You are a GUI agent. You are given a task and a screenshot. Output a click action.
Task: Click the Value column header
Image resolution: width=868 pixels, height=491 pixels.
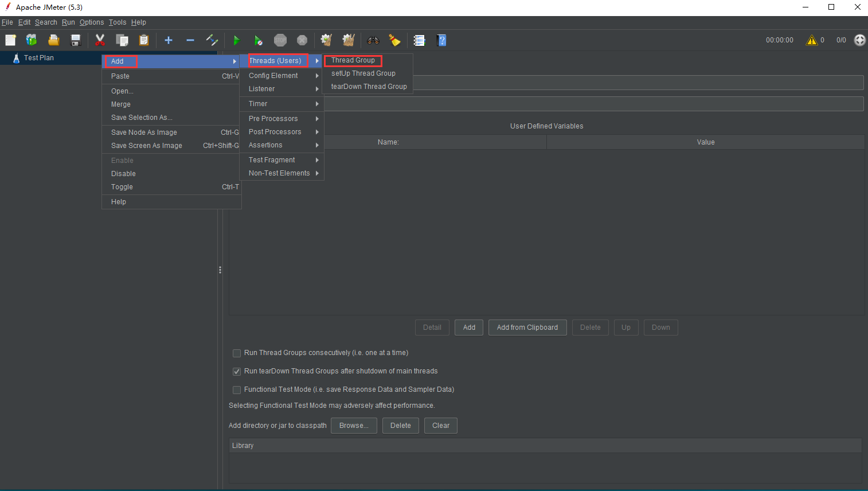706,142
